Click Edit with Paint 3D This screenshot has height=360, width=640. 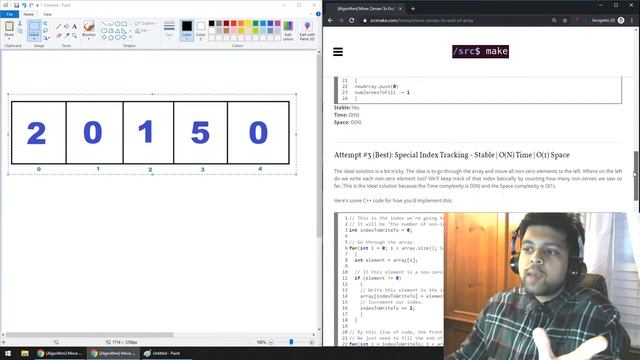tap(307, 30)
